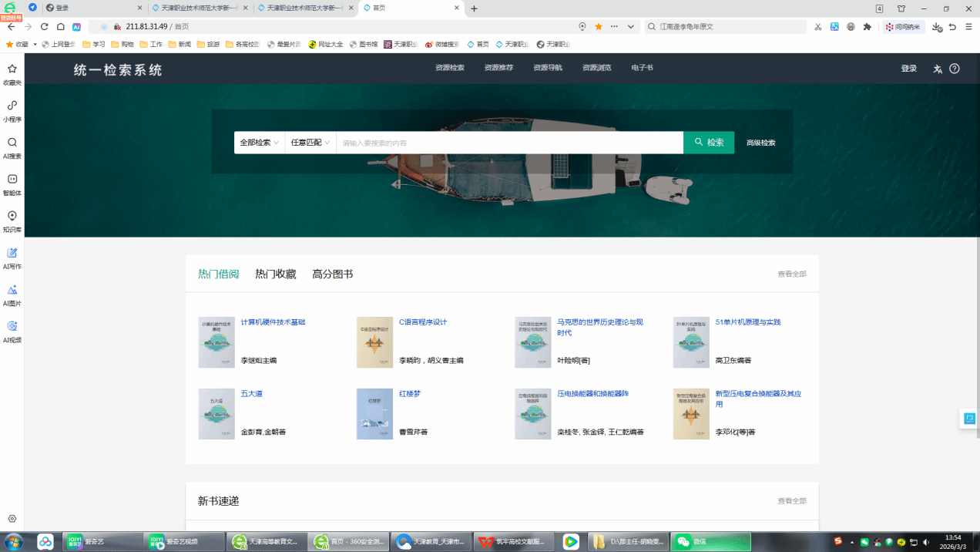Switch to the 热门收藏 tab
The height and width of the screenshot is (552, 980).
[x=276, y=274]
